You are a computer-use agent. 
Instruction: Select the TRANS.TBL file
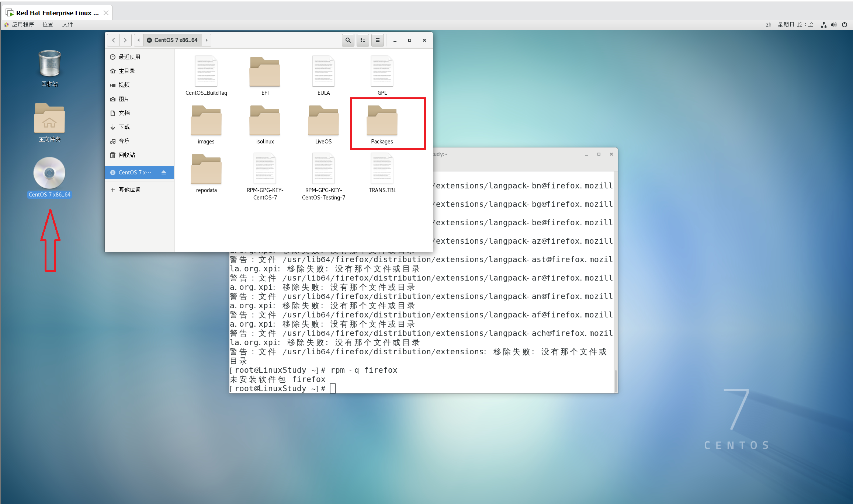382,173
